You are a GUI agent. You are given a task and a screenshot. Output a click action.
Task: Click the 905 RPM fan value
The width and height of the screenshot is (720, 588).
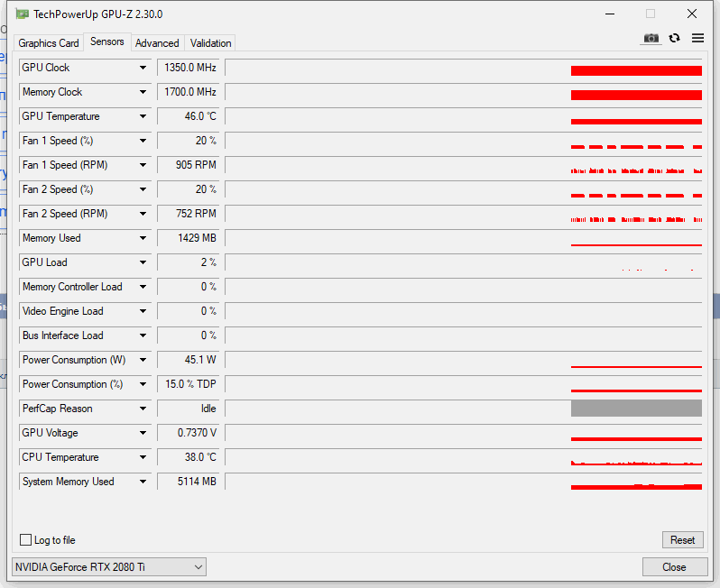pyautogui.click(x=189, y=165)
